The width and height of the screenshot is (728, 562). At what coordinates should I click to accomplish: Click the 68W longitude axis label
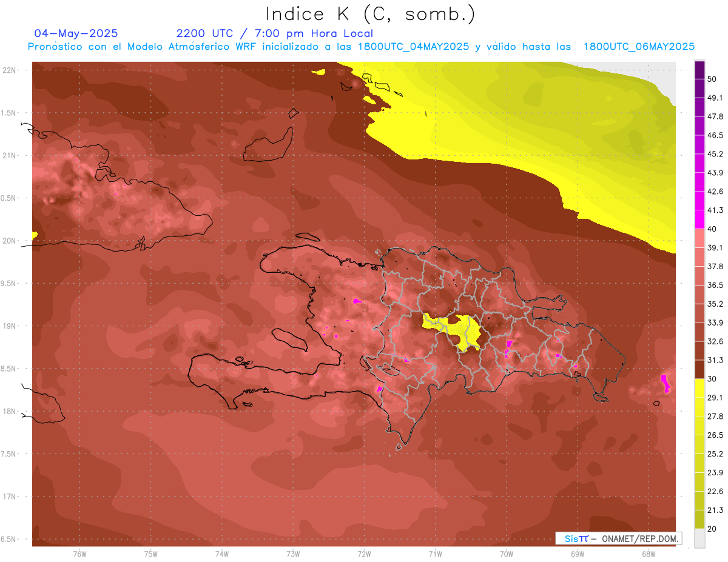[x=649, y=554]
